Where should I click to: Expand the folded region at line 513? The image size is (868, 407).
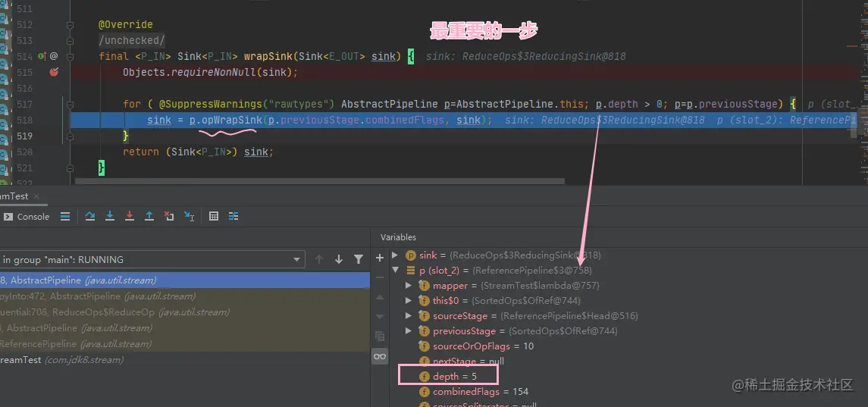70,40
